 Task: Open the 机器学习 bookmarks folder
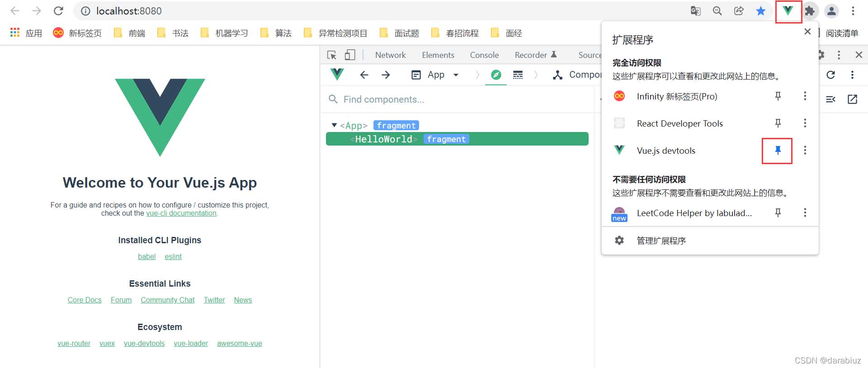coord(224,33)
